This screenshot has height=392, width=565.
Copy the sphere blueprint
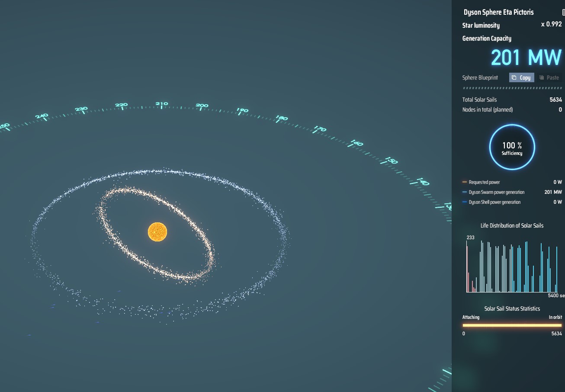click(x=521, y=77)
